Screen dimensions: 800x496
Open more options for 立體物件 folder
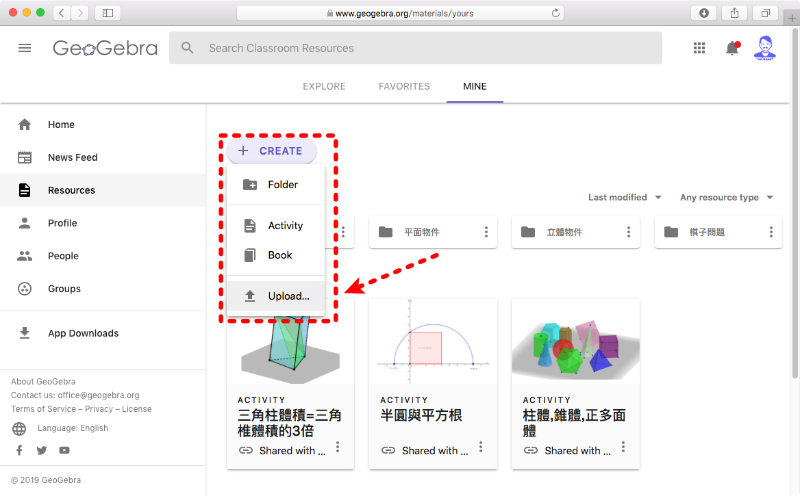pyautogui.click(x=629, y=232)
